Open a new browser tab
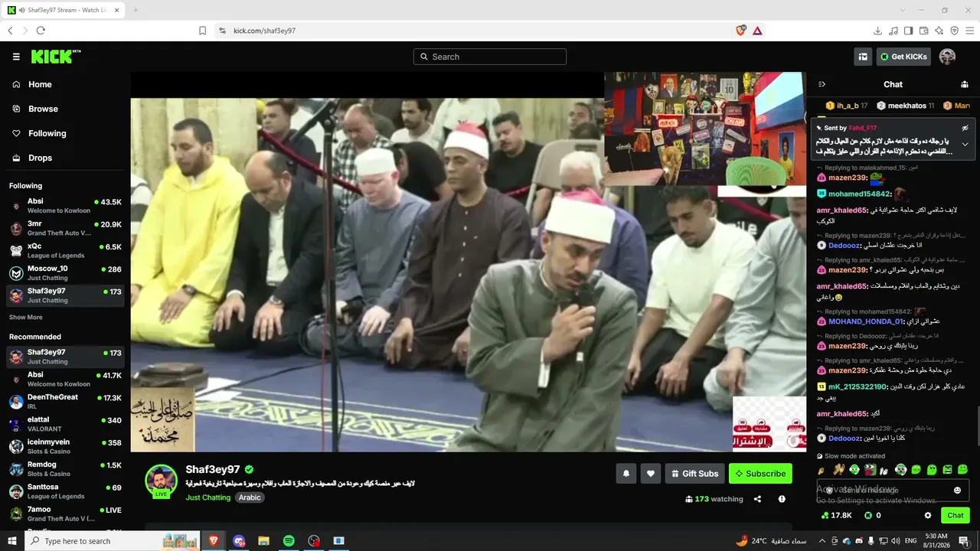This screenshot has width=980, height=551. (x=136, y=10)
